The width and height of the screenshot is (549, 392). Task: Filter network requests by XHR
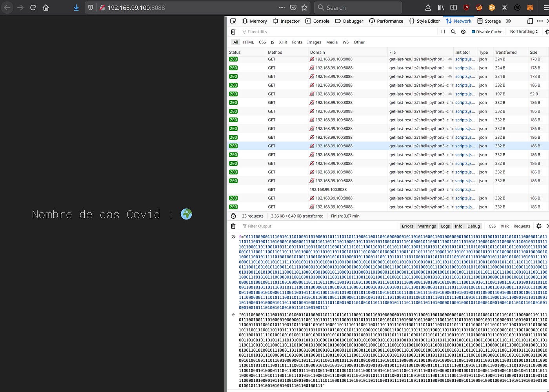tap(283, 42)
